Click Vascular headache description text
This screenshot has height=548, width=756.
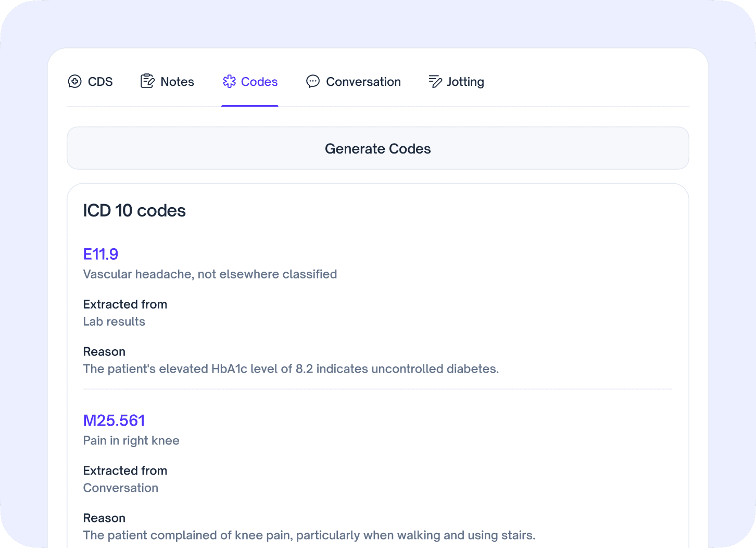(210, 274)
